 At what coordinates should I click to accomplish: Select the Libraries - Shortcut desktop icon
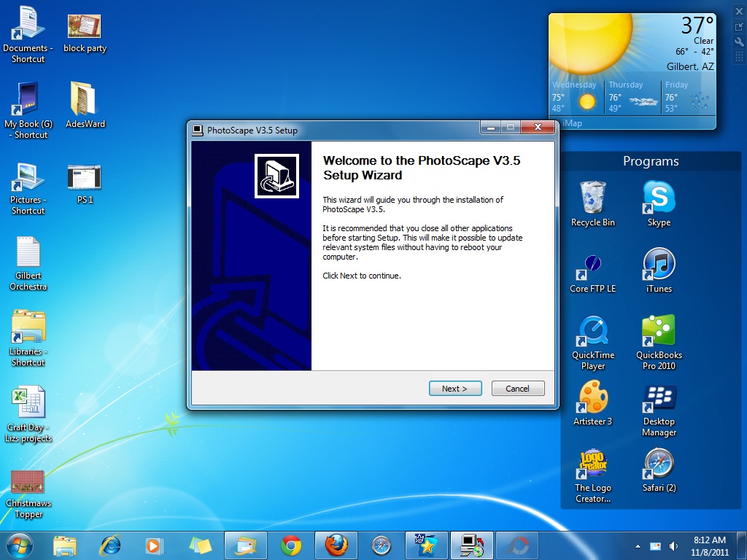(x=28, y=338)
